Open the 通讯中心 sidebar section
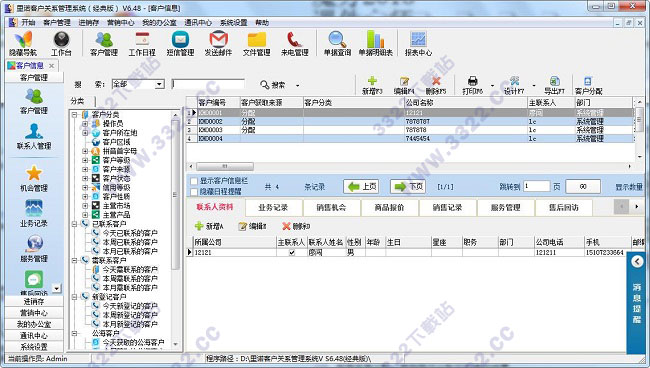Screen dimensions: 650x368 [x=34, y=335]
